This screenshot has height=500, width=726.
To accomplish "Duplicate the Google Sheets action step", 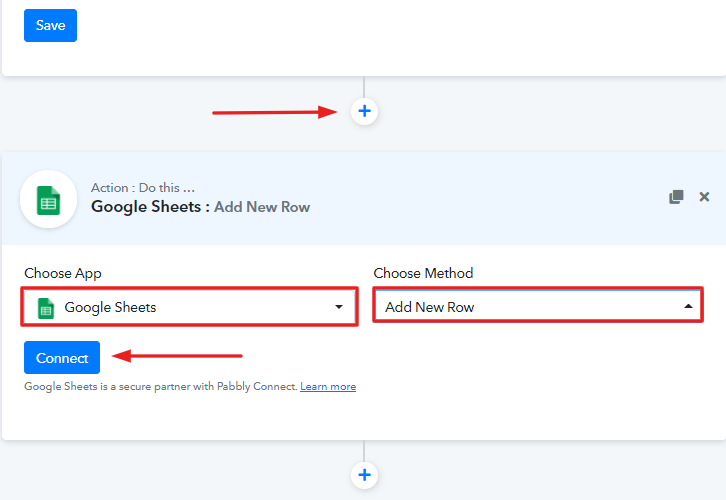I will point(676,197).
